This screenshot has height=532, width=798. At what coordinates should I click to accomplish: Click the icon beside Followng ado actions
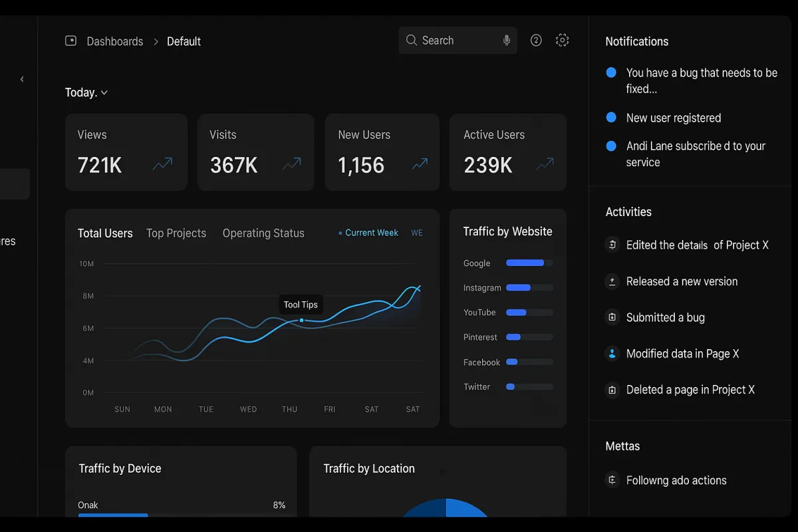[x=612, y=479]
